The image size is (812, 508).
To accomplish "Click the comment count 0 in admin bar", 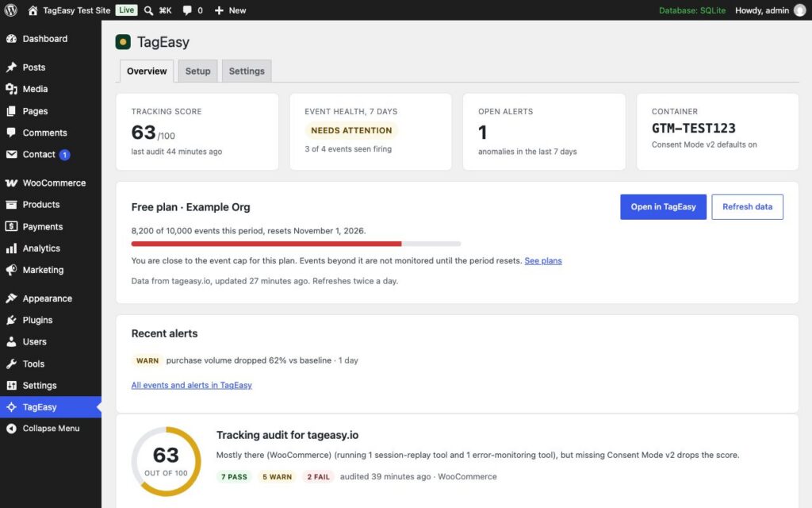I will click(200, 10).
